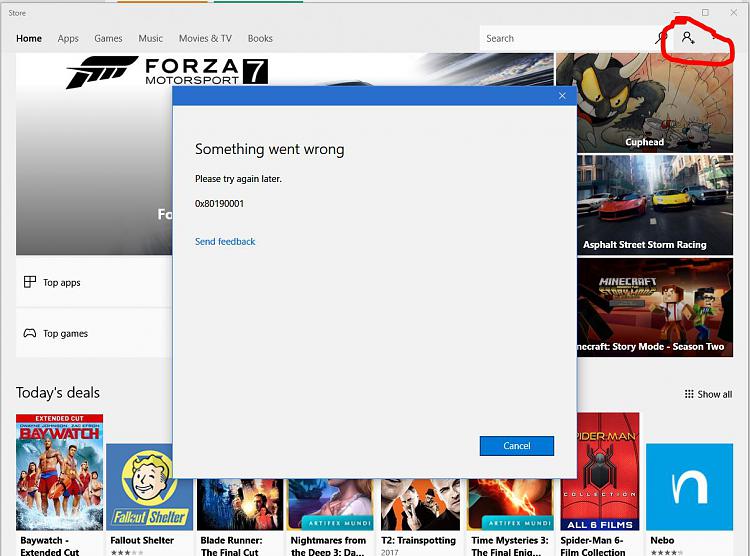The width and height of the screenshot is (750, 556).
Task: Go to the Music tab
Action: click(151, 38)
